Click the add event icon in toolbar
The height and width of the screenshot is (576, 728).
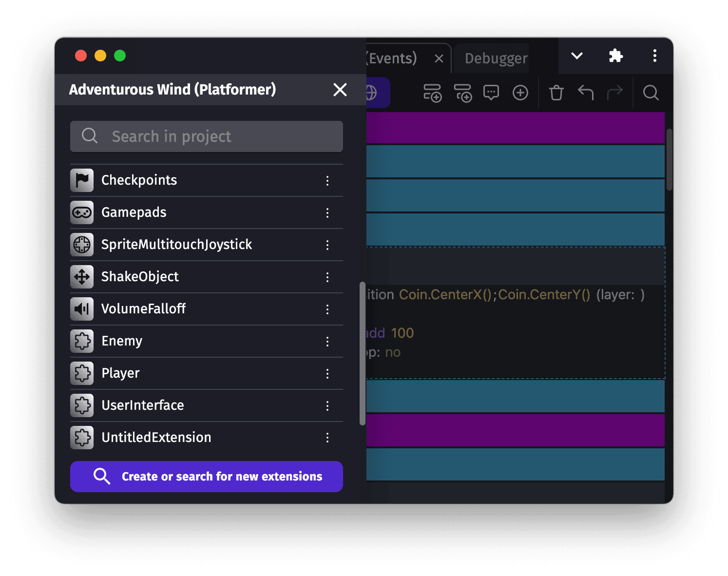pos(432,93)
